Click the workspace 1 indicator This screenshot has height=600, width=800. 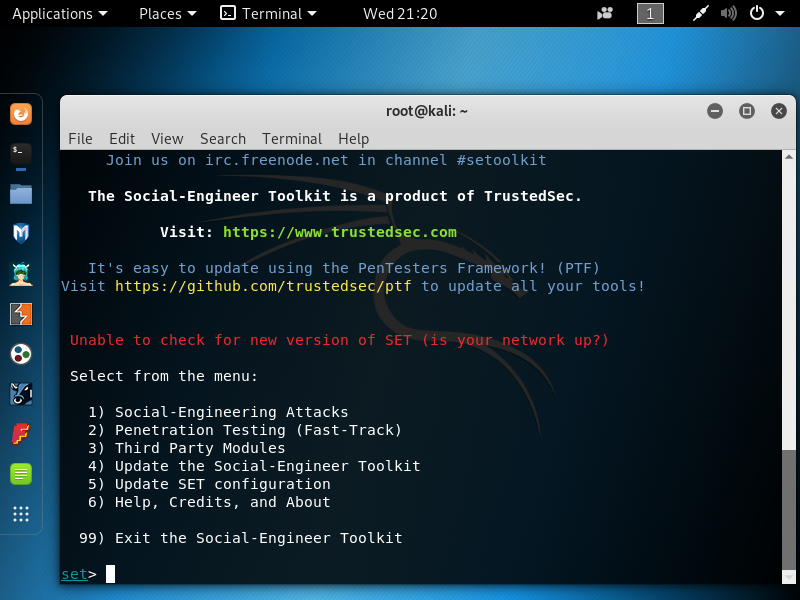[650, 13]
